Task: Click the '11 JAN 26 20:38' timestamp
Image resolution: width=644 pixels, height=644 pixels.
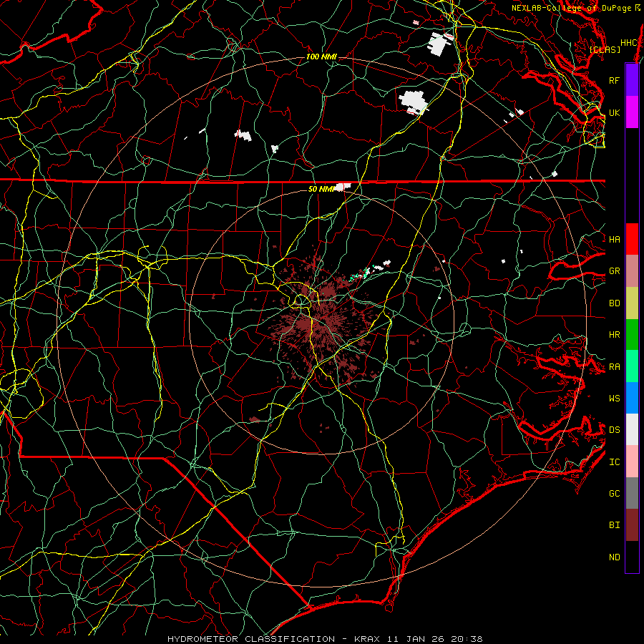Action: click(x=434, y=639)
